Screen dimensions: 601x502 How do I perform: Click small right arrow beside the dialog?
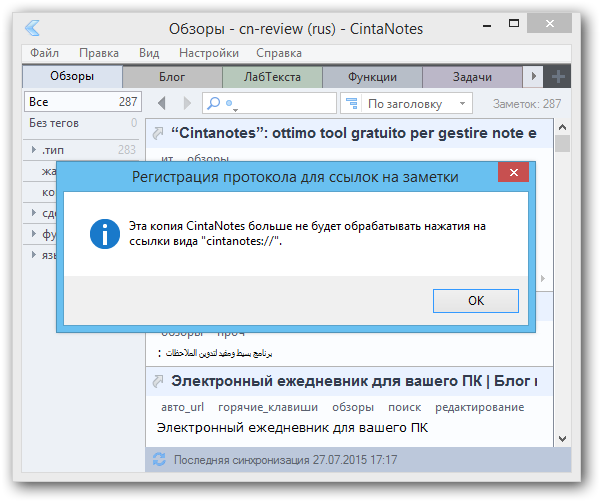(542, 278)
